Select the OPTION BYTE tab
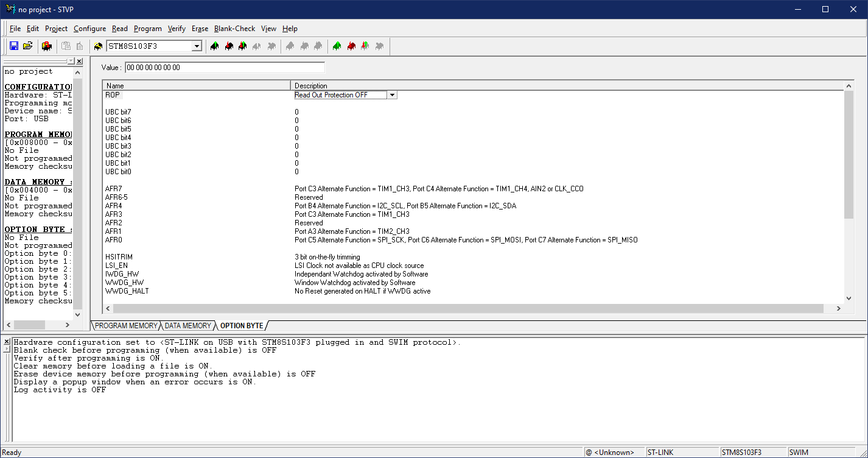The image size is (868, 458). click(x=242, y=326)
